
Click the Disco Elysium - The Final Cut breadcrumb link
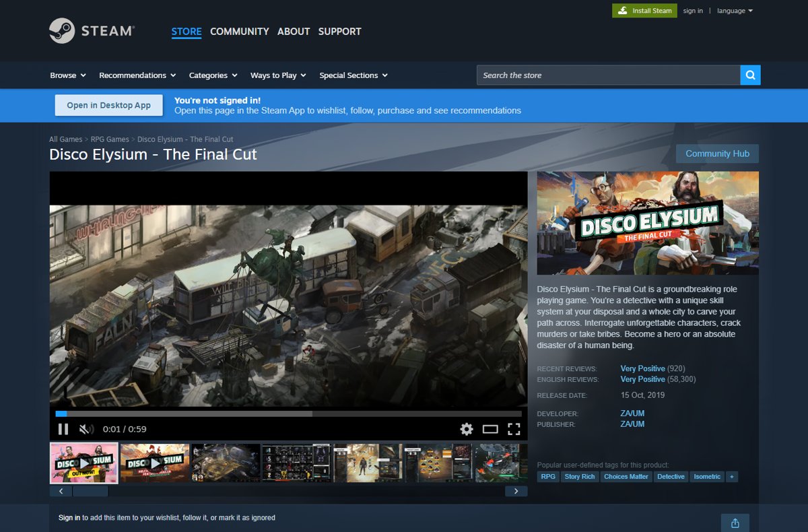[x=185, y=139]
